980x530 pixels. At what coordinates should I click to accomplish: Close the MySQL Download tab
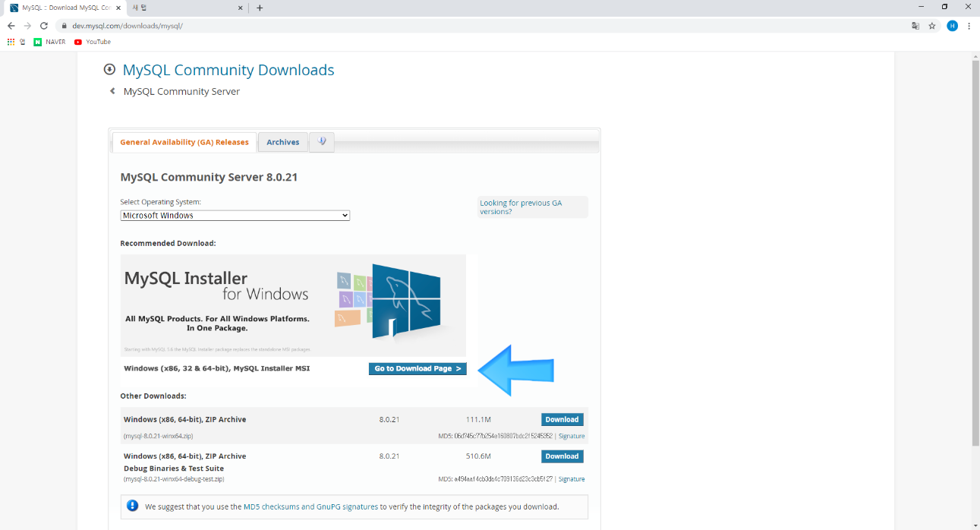[x=118, y=8]
